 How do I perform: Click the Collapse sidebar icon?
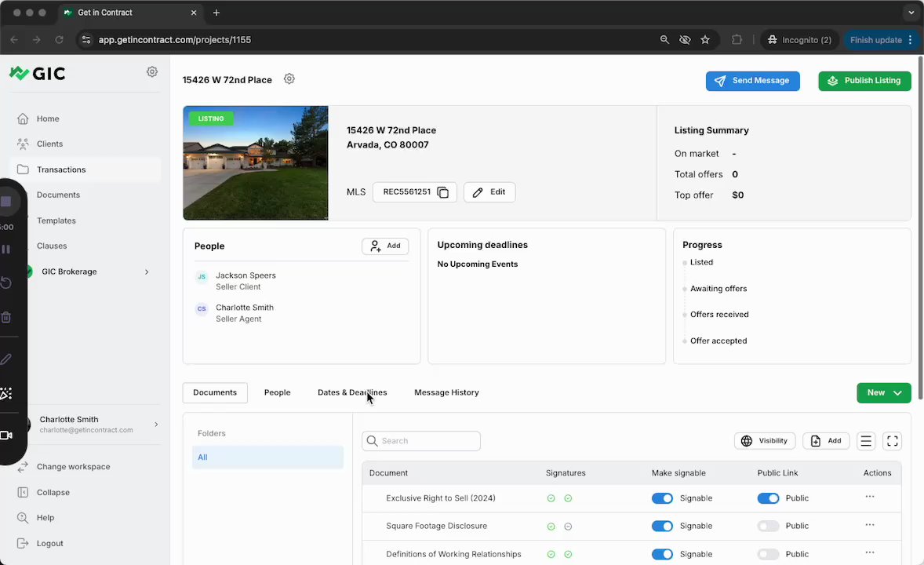click(23, 493)
